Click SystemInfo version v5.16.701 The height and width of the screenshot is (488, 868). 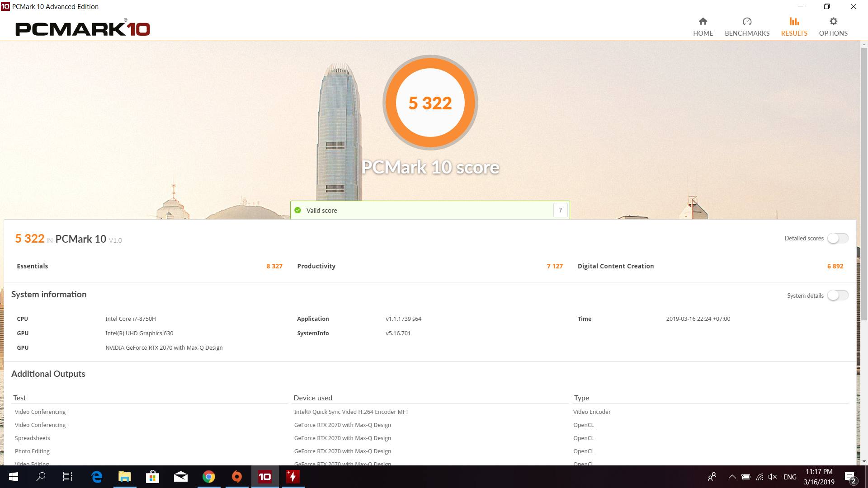398,333
